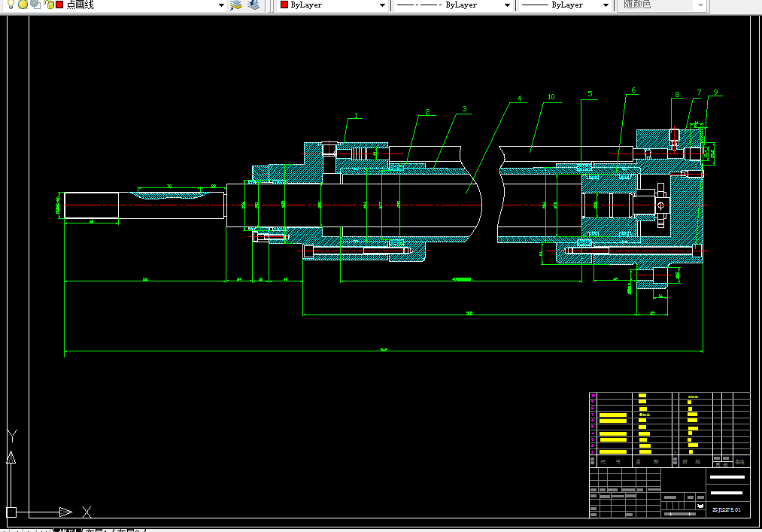762x532 pixels.
Task: Select the UCS origin icon
Action: point(11,512)
